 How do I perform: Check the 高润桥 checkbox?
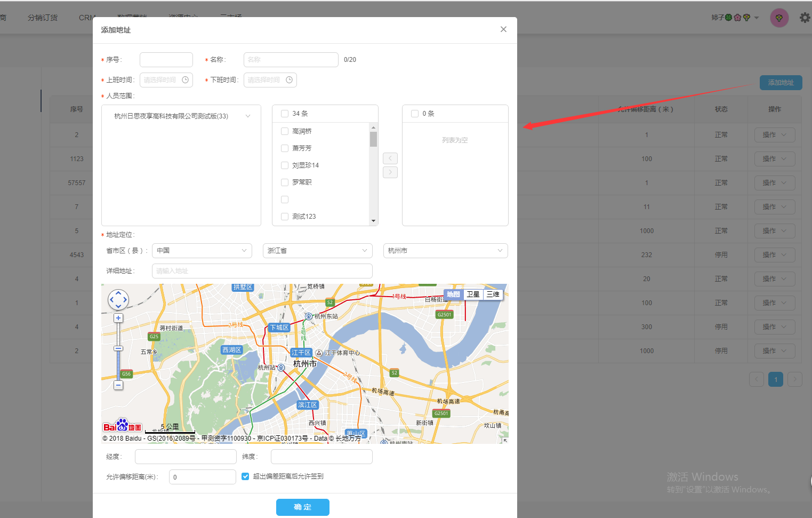[285, 131]
